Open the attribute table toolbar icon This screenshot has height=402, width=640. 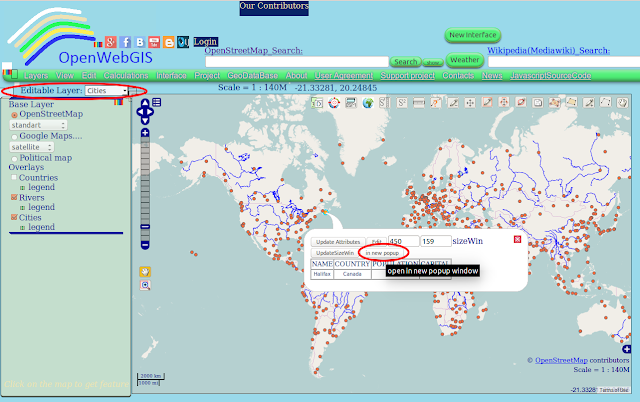tap(351, 103)
